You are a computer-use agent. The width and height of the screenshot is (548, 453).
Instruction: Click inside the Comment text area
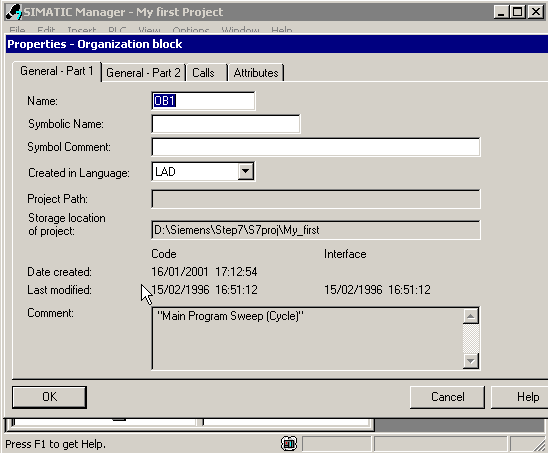tap(307, 338)
